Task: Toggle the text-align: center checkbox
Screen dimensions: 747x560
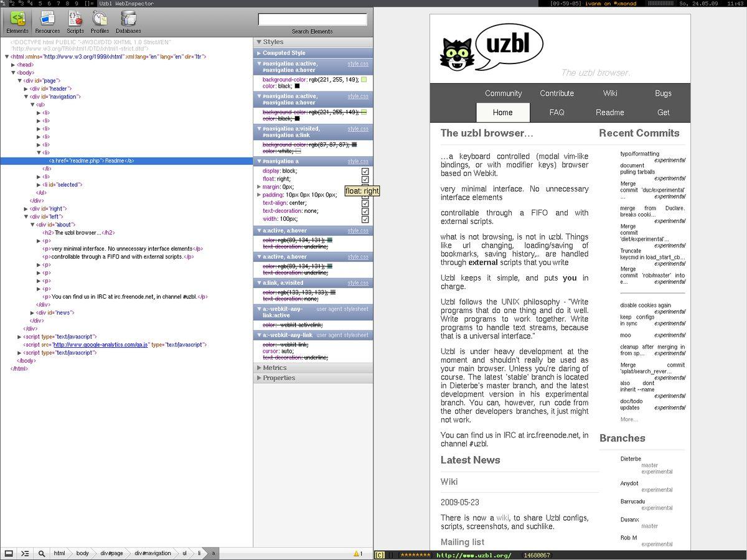Action: pos(365,203)
